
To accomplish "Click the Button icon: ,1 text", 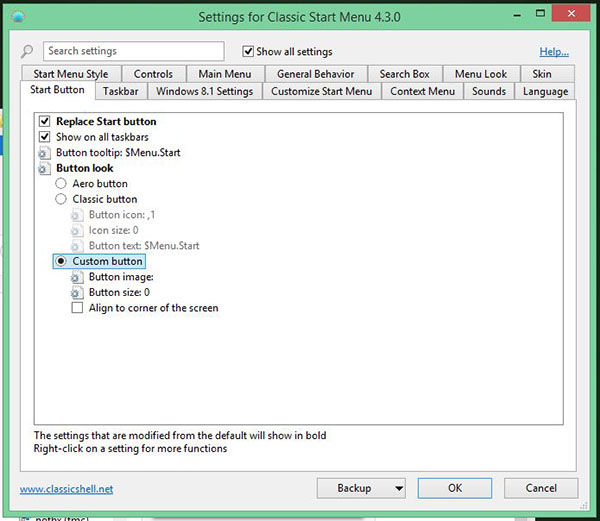I will [122, 215].
